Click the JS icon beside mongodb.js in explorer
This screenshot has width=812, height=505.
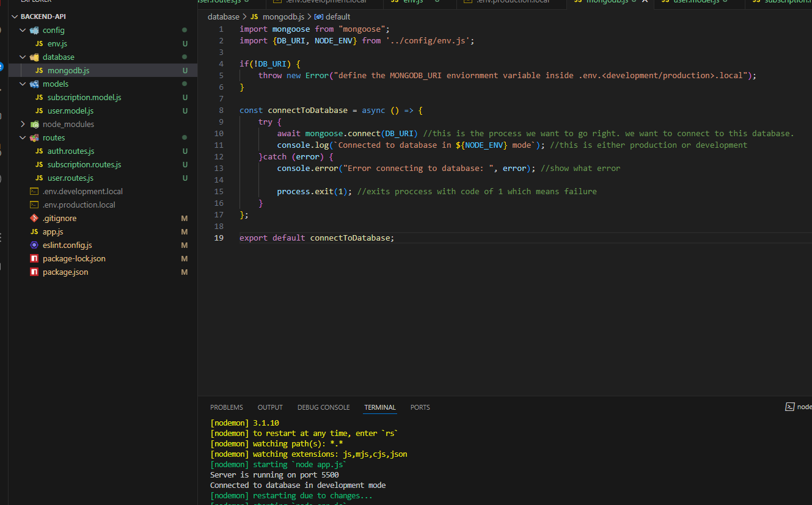[39, 70]
